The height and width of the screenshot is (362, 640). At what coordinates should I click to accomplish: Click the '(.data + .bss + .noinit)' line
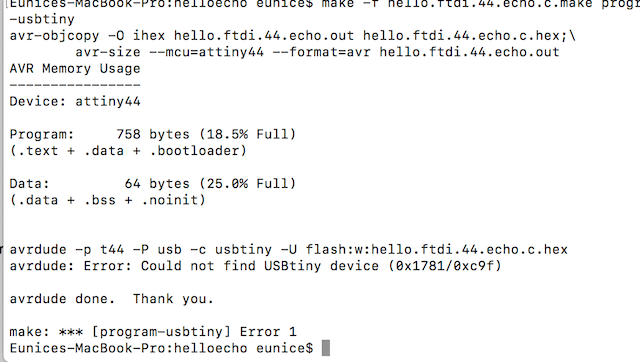click(x=108, y=200)
